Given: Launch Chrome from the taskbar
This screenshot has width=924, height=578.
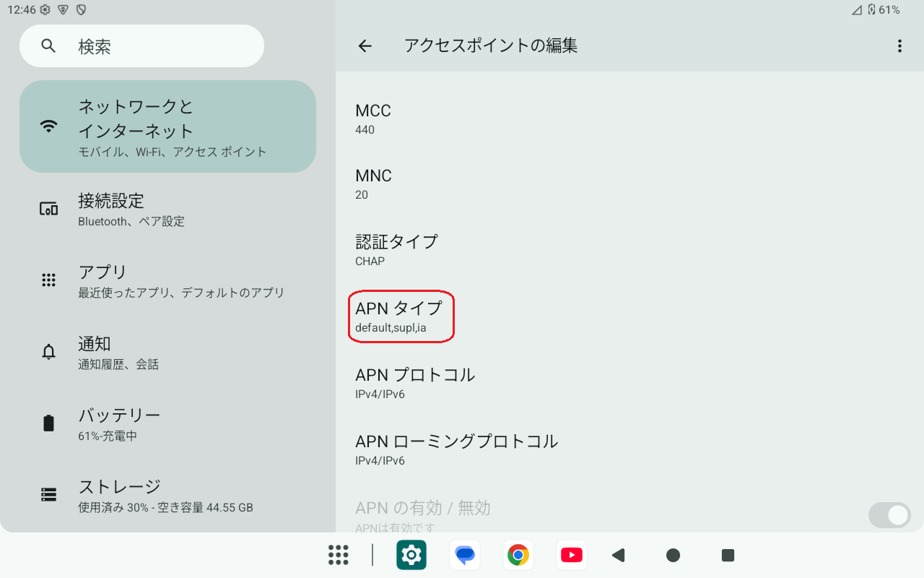Looking at the screenshot, I should (518, 555).
